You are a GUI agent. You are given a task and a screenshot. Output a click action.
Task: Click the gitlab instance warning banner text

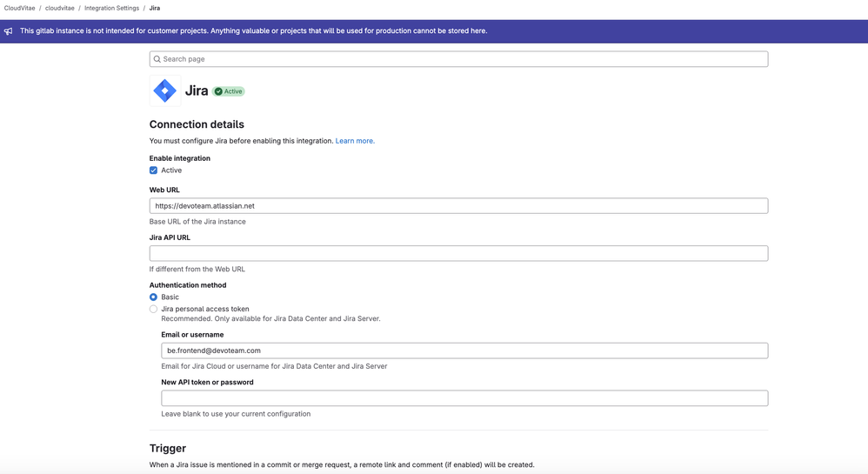click(254, 31)
